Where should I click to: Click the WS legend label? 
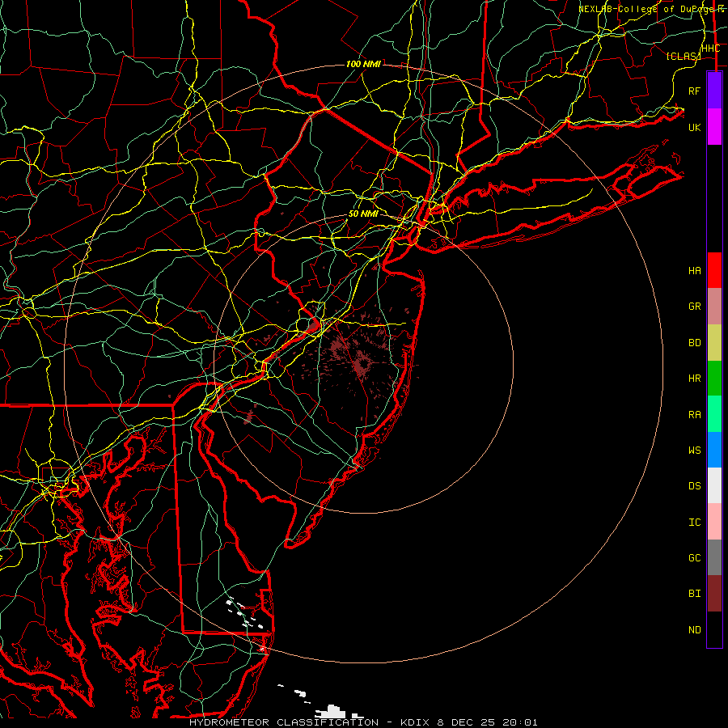click(x=694, y=451)
